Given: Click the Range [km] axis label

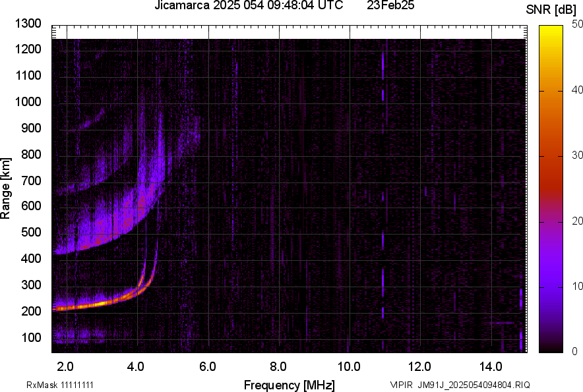Looking at the screenshot, I should click(5, 188).
